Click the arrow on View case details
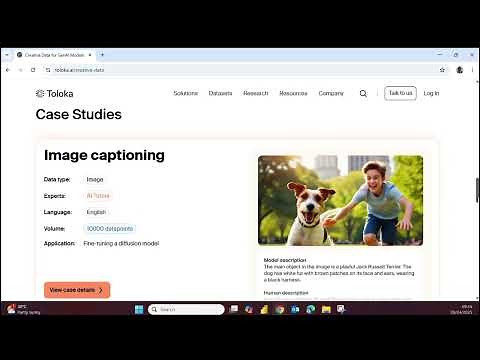This screenshot has height=360, width=480. click(101, 290)
